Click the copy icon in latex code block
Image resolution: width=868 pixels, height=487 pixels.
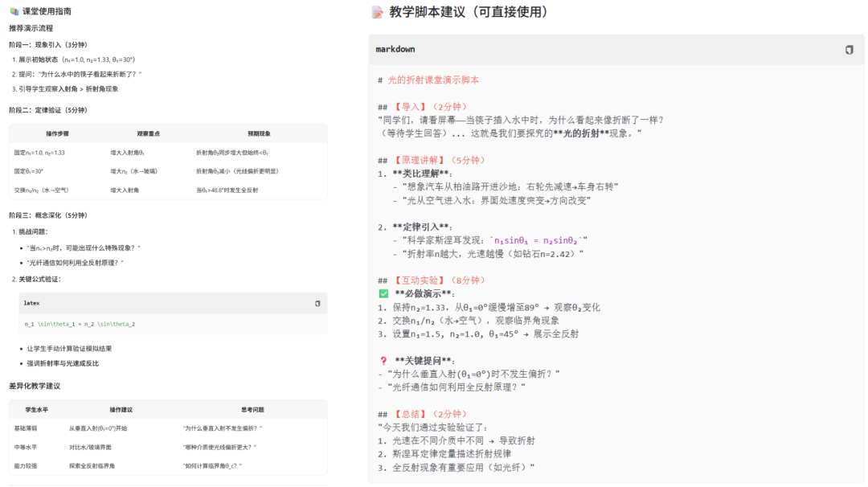coord(317,304)
